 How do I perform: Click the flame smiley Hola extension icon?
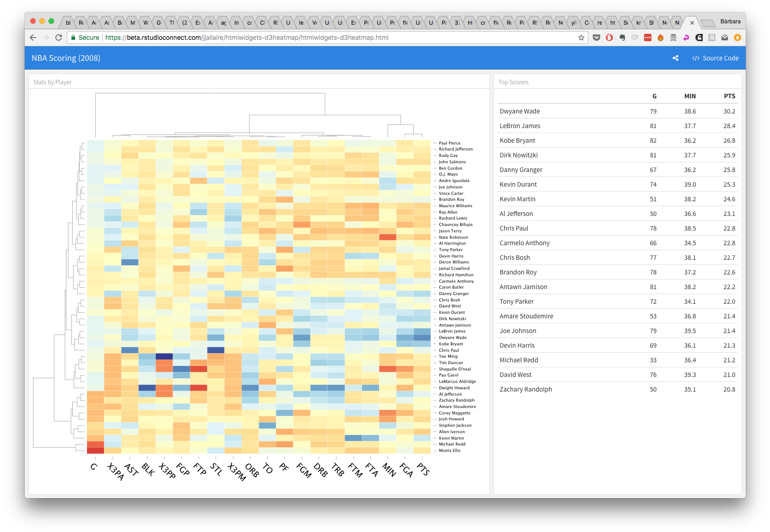coord(661,38)
